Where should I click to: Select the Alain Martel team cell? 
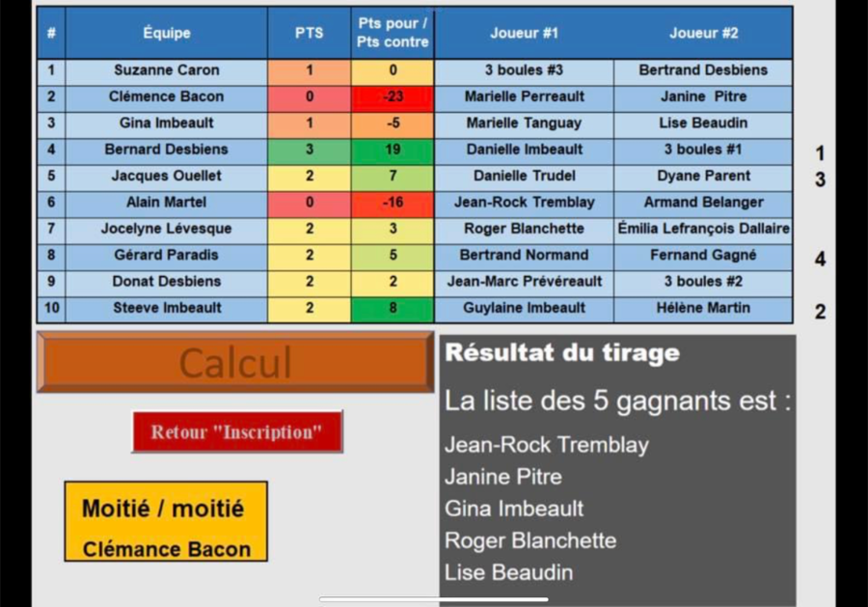click(x=167, y=203)
